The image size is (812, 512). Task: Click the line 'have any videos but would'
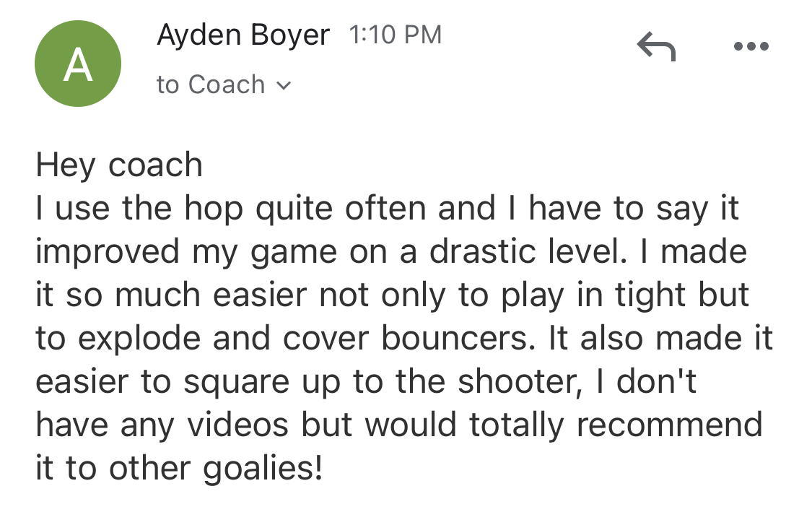click(398, 425)
